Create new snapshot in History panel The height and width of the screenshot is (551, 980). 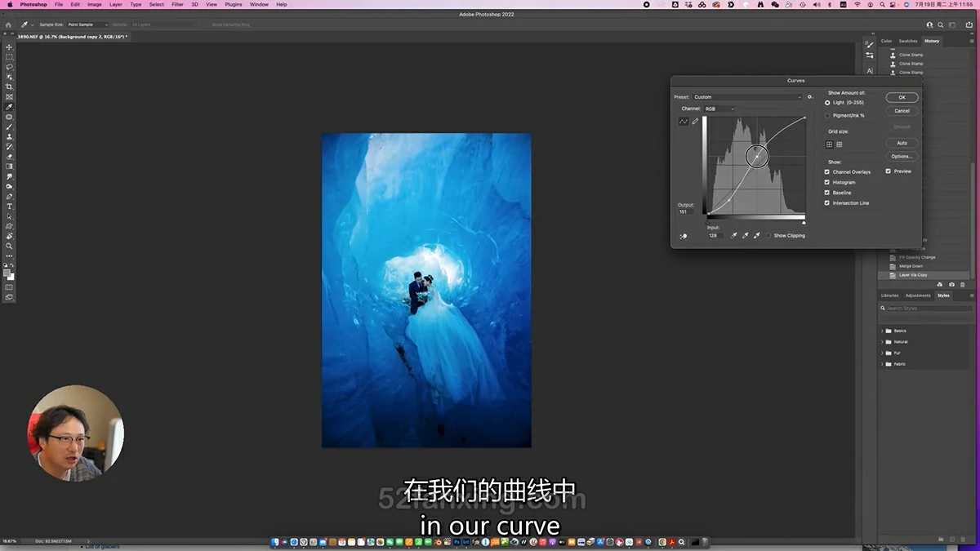pos(951,284)
